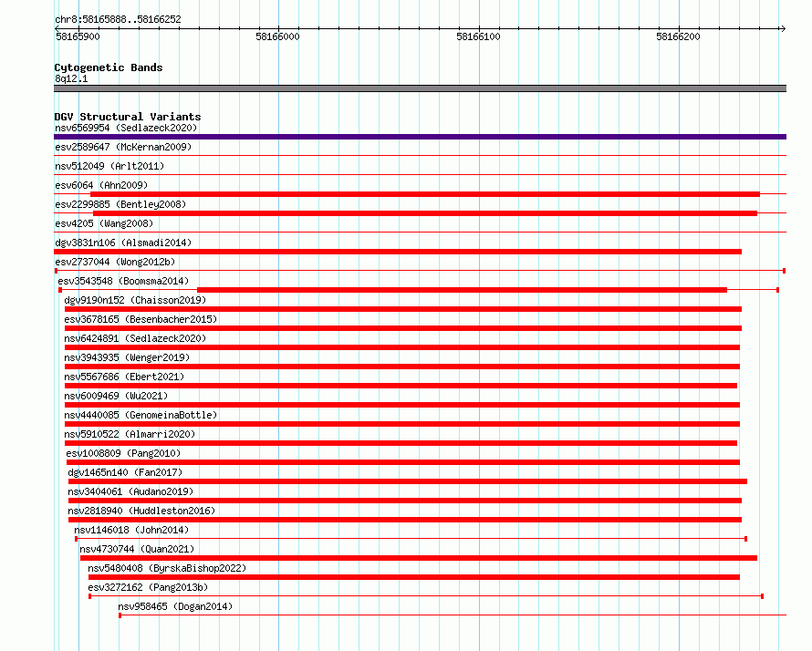The height and width of the screenshot is (651, 812).
Task: Open variant dgv9190n152 (Chaisson2019)
Action: (135, 300)
